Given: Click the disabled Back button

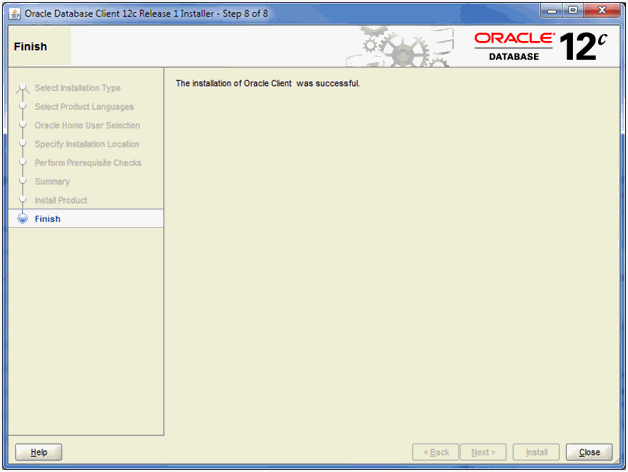Looking at the screenshot, I should [x=435, y=452].
